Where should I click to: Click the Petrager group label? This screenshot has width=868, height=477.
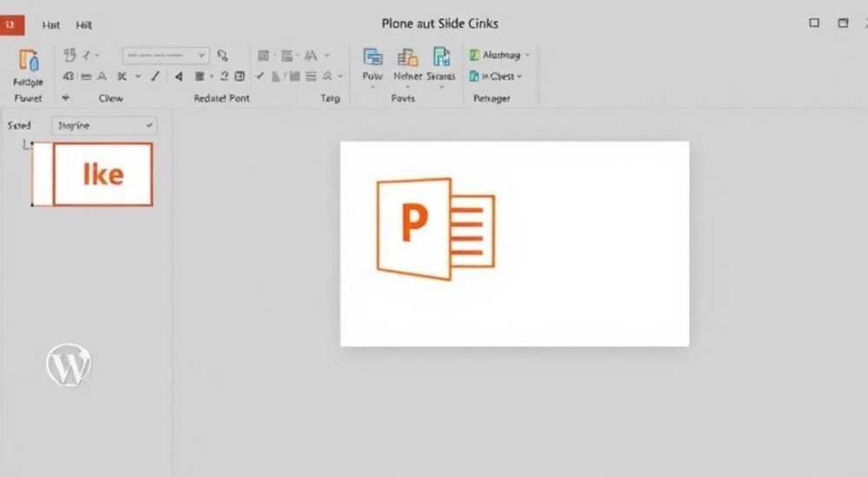[491, 98]
